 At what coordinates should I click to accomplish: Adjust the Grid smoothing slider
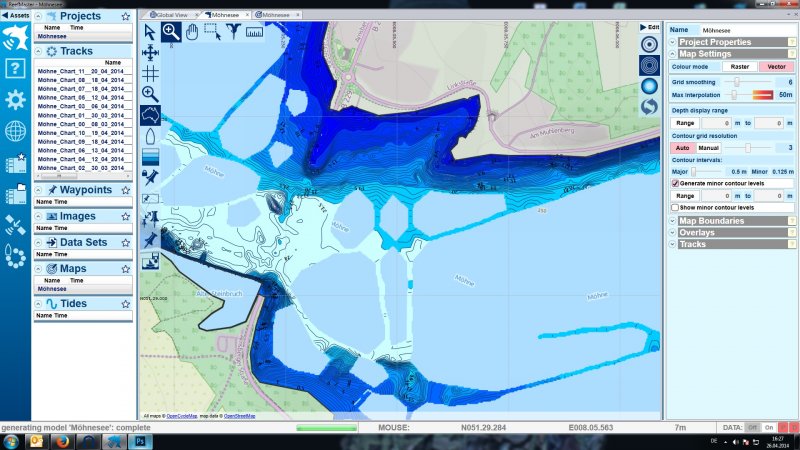pos(737,82)
